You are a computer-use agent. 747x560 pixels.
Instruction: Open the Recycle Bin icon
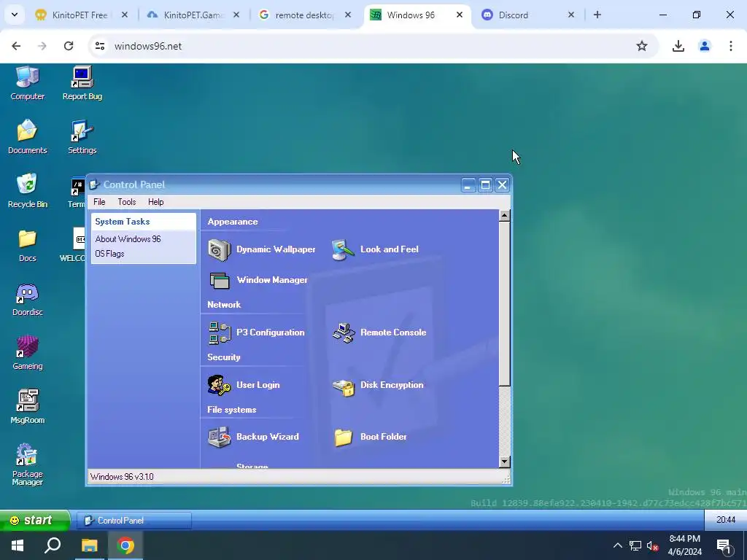coord(27,191)
